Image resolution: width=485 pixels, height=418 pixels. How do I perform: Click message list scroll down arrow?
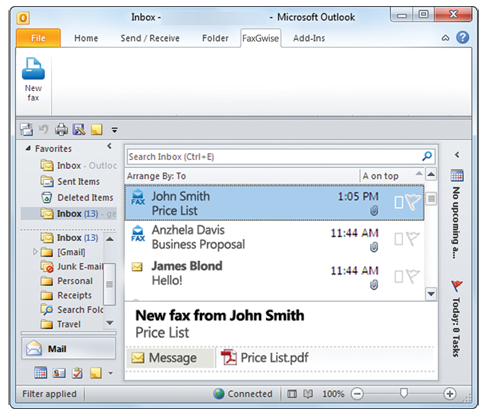click(431, 294)
